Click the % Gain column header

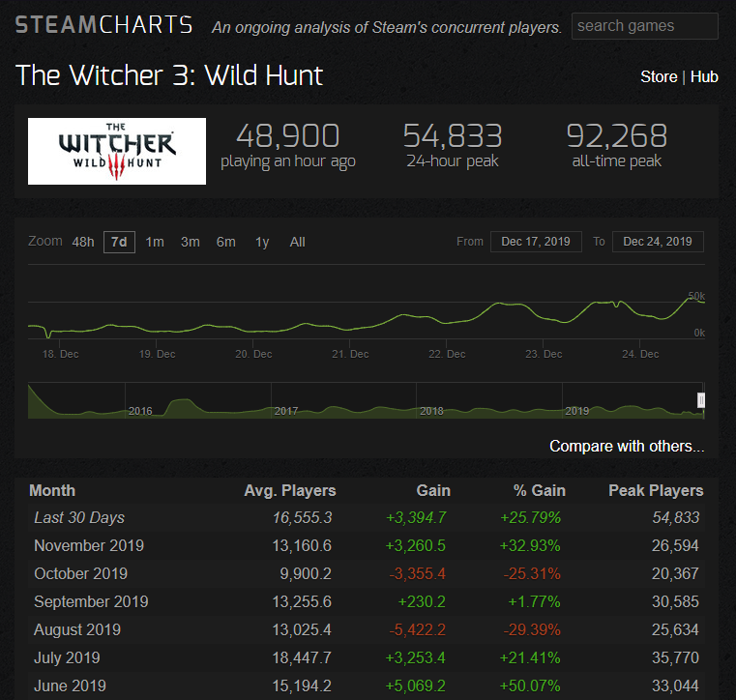(540, 491)
